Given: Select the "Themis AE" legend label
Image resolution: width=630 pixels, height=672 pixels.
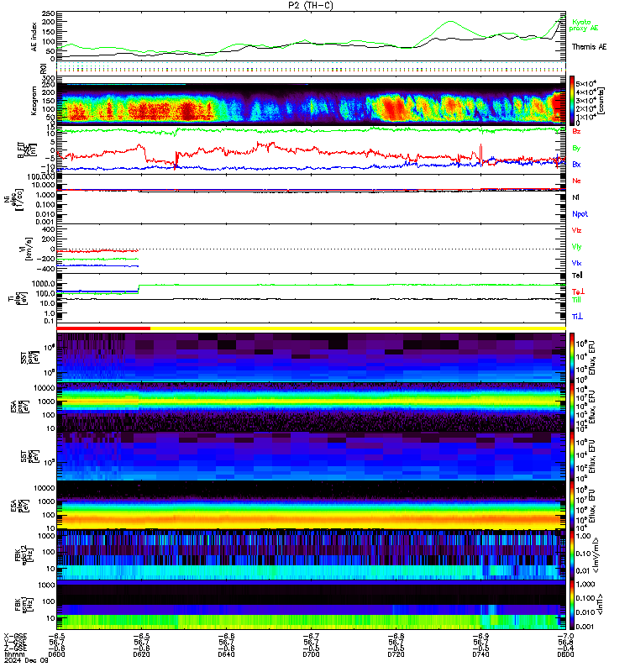Looking at the screenshot, I should pos(590,47).
